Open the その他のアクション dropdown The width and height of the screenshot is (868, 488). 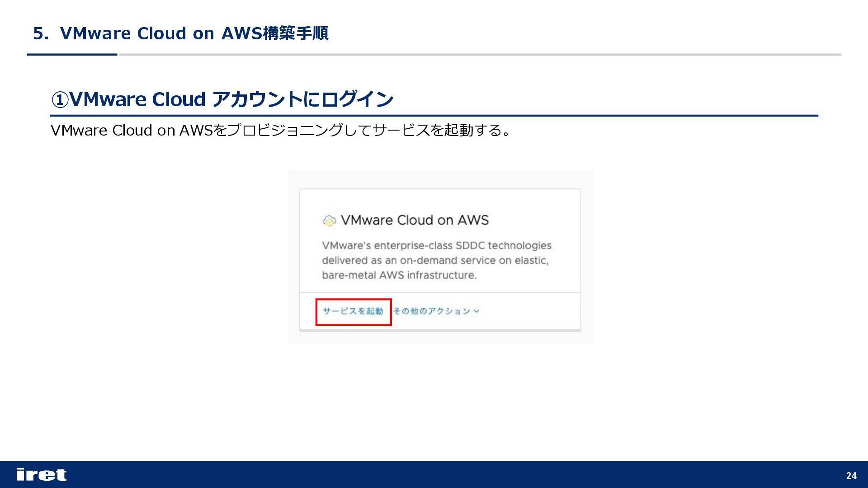click(x=432, y=311)
